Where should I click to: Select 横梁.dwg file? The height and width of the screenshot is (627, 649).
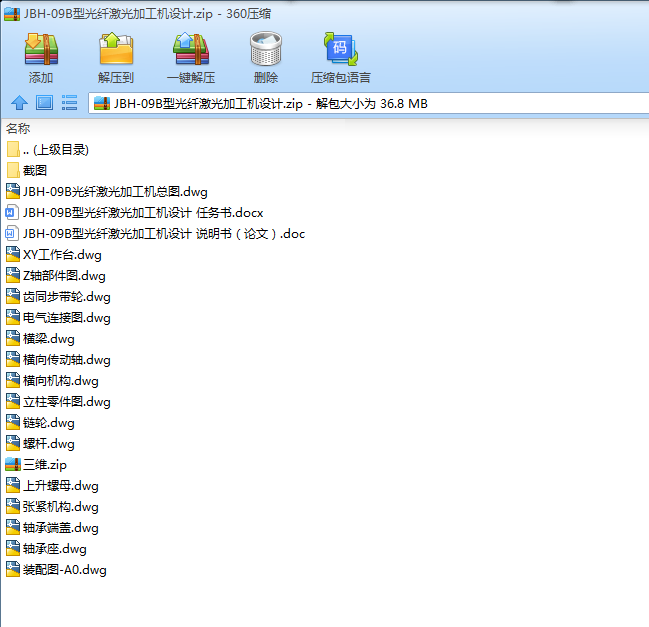tap(41, 339)
